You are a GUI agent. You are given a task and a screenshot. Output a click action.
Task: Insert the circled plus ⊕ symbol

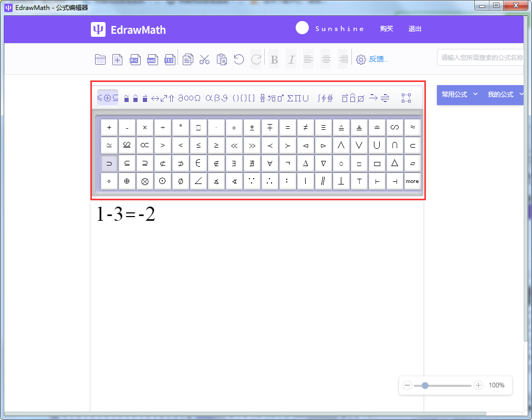127,181
